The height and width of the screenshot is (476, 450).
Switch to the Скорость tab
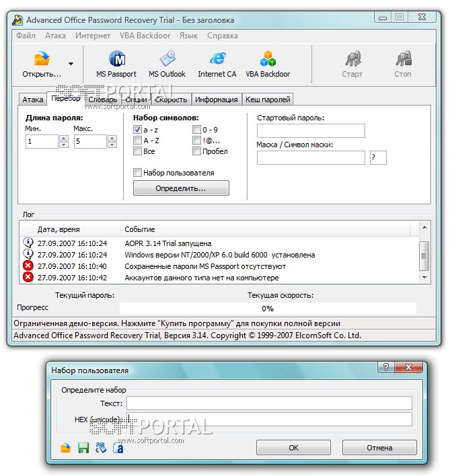point(171,100)
